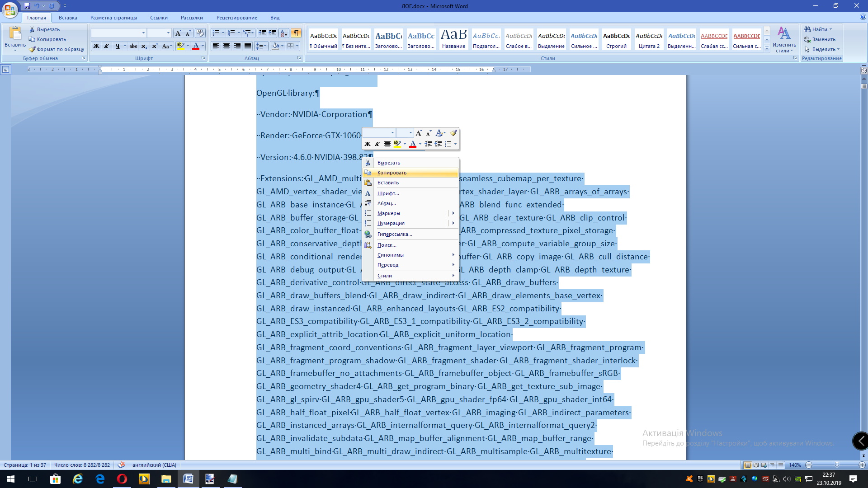
Task: Click the Format Painter brush in mini toolbar
Action: point(453,133)
